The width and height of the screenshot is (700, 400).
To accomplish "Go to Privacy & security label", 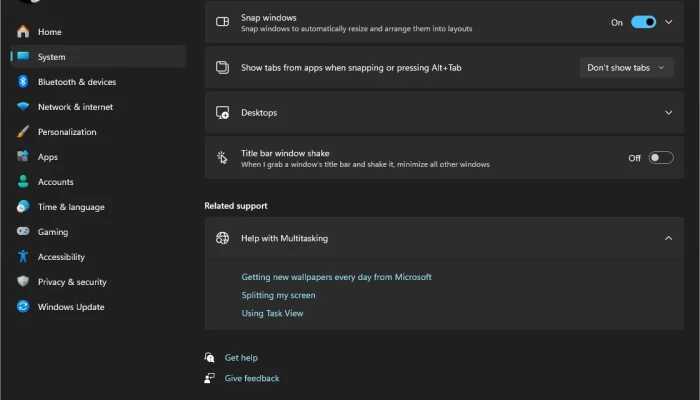I will pyautogui.click(x=72, y=282).
